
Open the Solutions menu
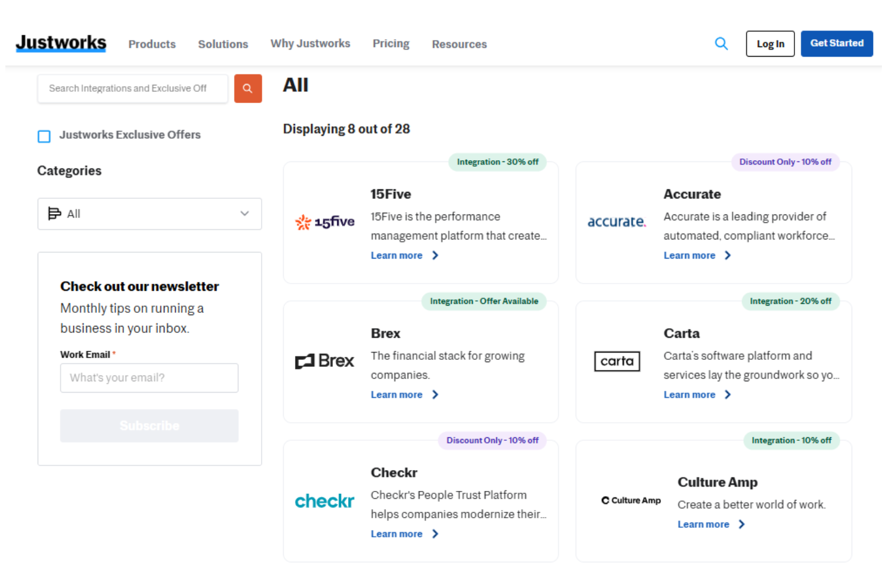tap(223, 44)
